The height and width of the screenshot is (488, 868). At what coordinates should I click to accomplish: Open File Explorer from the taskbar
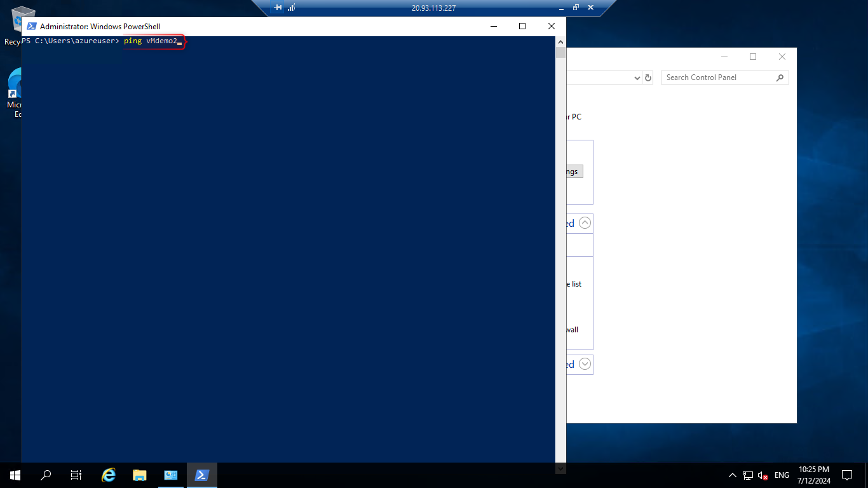pos(140,475)
